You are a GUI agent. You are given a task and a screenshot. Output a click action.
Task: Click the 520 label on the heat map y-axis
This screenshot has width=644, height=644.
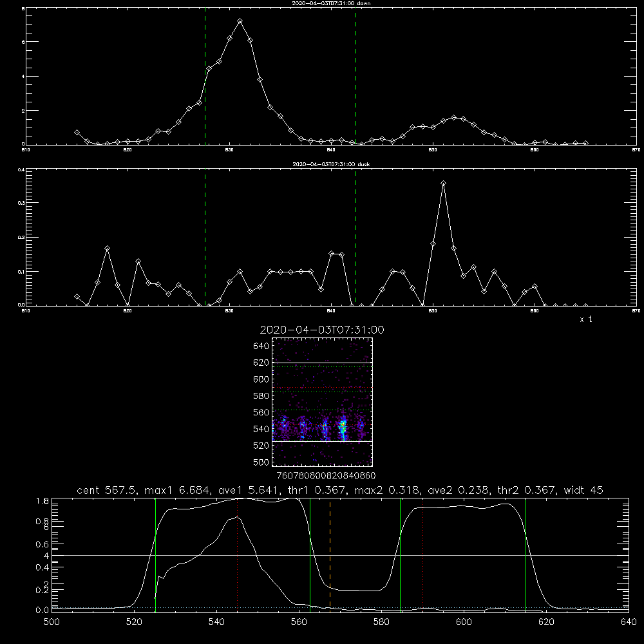pos(261,446)
